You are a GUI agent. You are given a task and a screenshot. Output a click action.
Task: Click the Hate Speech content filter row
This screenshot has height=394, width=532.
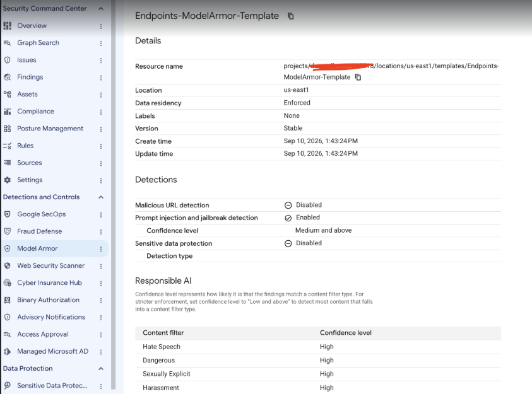(x=318, y=347)
